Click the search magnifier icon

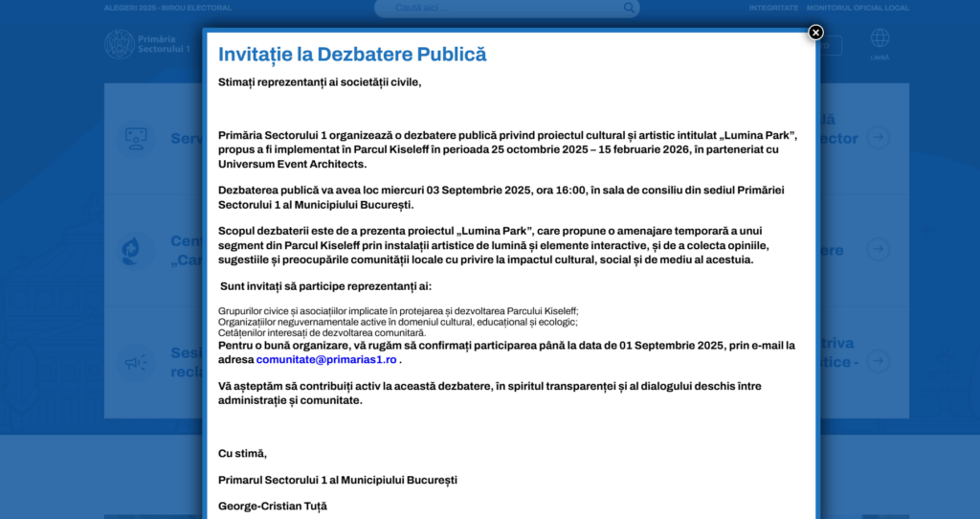[629, 8]
